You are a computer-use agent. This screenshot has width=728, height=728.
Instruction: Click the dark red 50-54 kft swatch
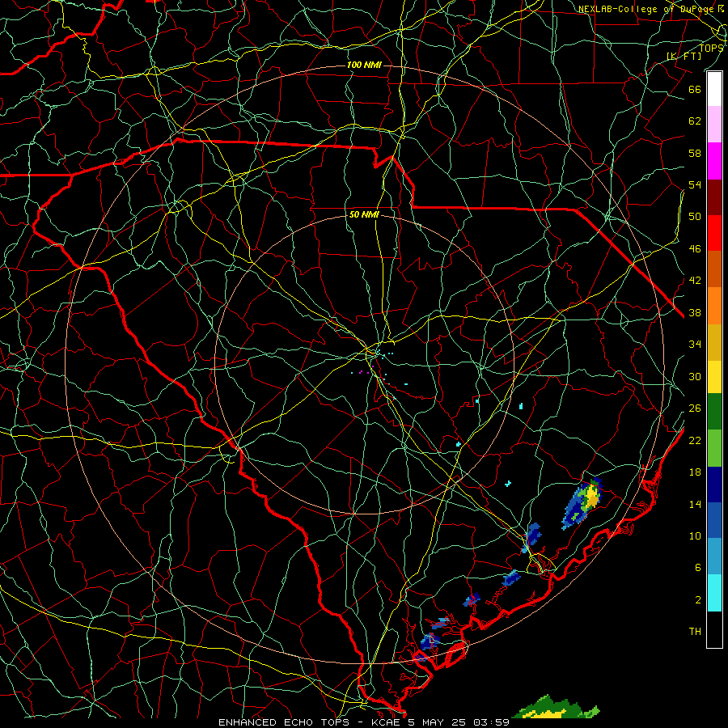tap(714, 197)
